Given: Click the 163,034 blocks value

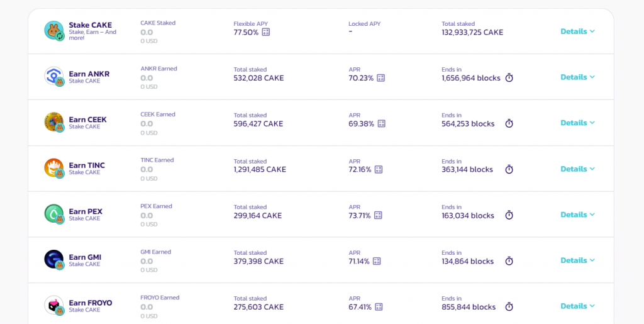Looking at the screenshot, I should tap(468, 215).
